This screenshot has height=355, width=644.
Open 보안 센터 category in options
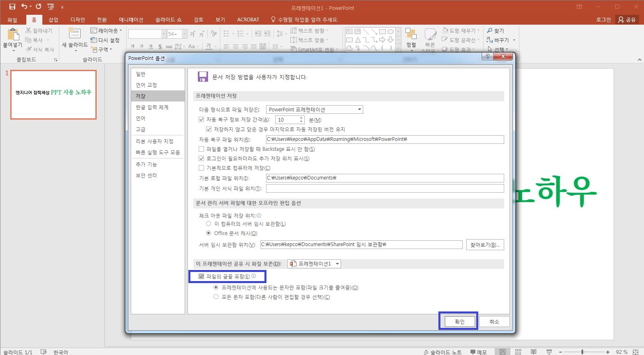pyautogui.click(x=158, y=175)
